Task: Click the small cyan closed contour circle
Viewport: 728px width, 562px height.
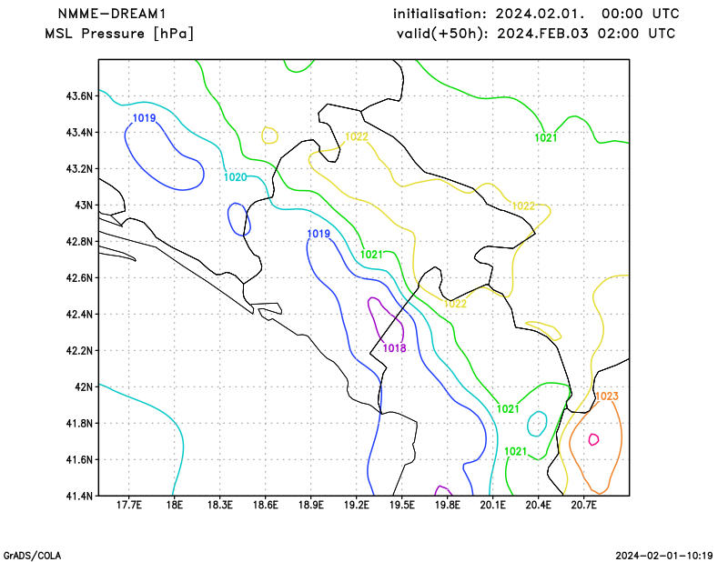Action: [537, 423]
